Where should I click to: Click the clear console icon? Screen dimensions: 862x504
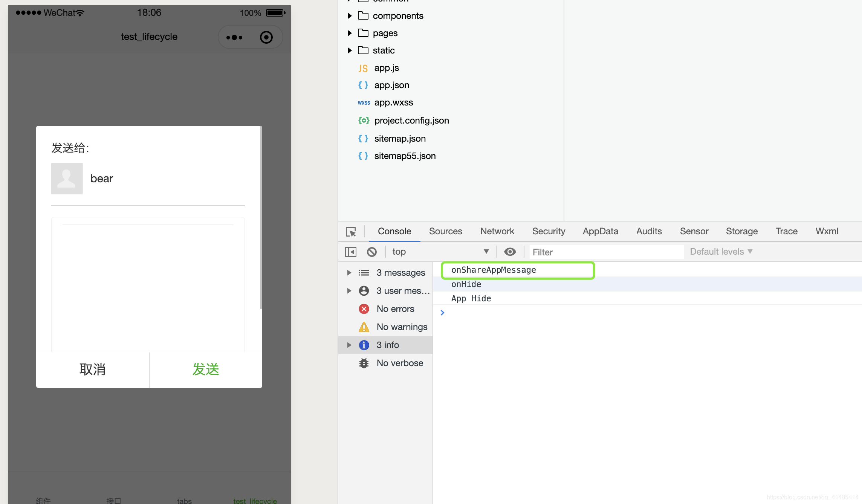click(x=373, y=251)
